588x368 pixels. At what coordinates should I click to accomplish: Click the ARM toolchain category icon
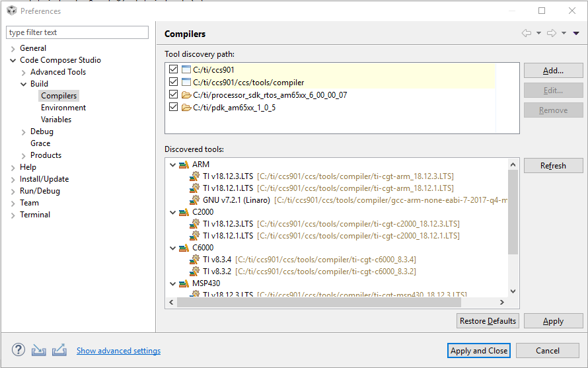tap(184, 165)
